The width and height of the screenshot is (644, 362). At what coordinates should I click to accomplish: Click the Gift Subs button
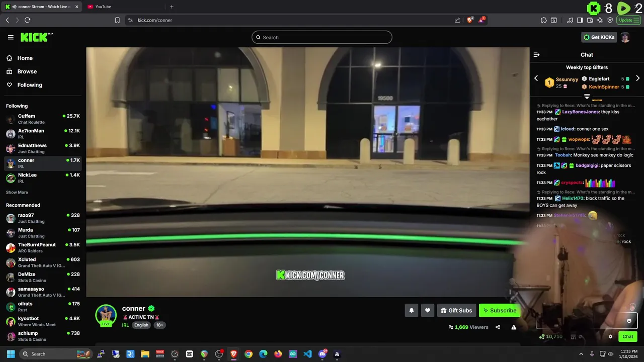[x=456, y=310]
